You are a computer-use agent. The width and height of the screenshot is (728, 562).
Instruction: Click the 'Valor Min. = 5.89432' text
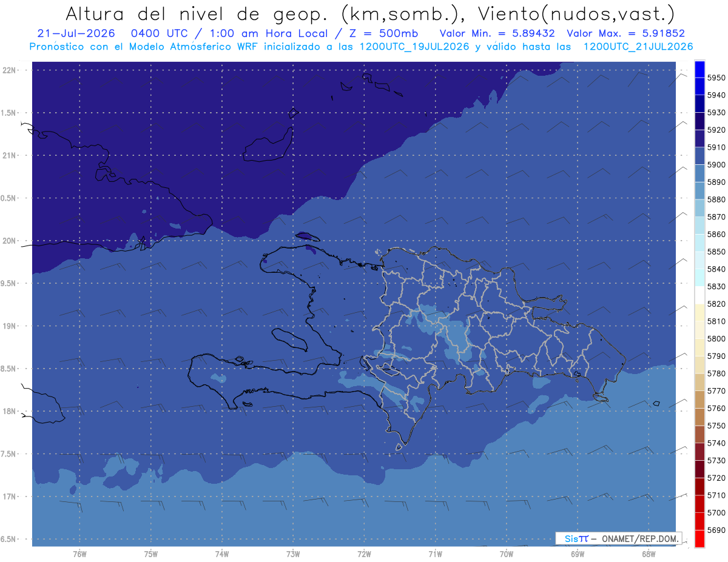click(497, 34)
